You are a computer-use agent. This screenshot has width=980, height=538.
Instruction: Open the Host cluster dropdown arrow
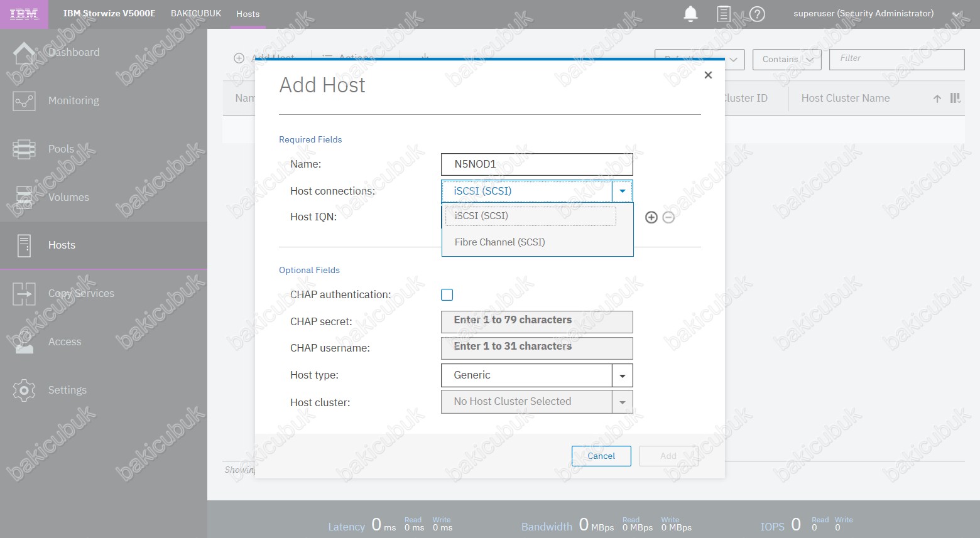(x=623, y=402)
